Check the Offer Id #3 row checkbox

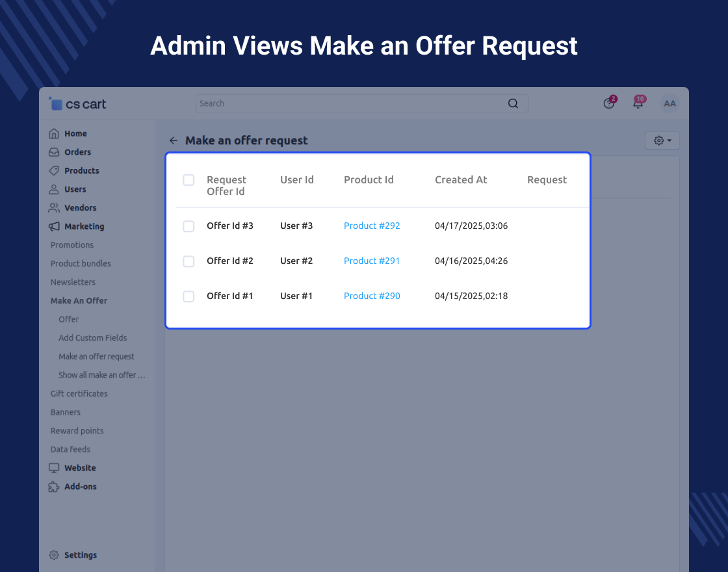[188, 226]
